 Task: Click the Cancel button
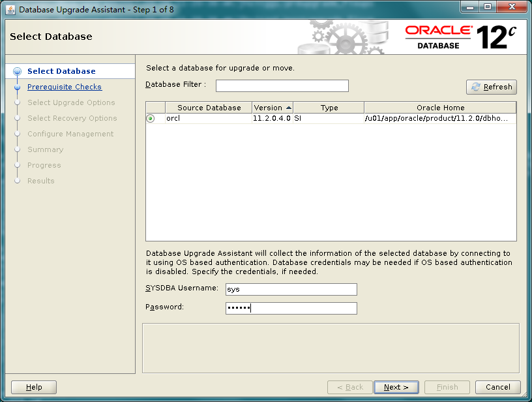[497, 386]
